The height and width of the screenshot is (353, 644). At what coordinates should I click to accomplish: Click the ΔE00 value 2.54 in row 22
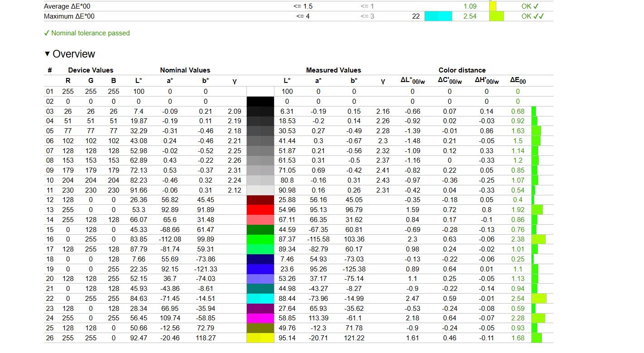click(518, 299)
